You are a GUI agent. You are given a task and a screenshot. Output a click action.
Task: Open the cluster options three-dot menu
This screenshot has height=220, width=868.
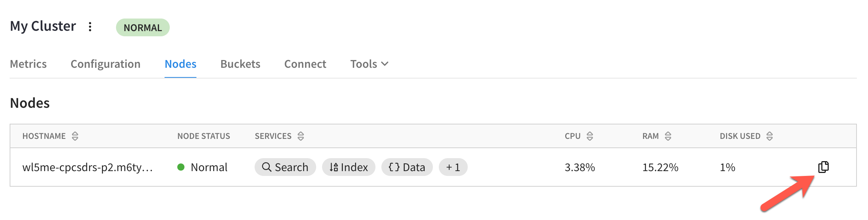click(x=90, y=27)
